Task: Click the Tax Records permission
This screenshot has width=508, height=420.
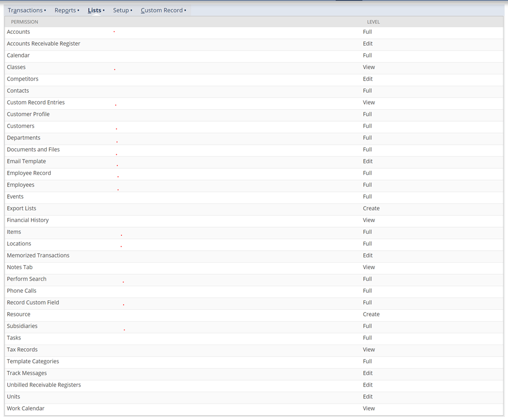Action: pyautogui.click(x=23, y=350)
